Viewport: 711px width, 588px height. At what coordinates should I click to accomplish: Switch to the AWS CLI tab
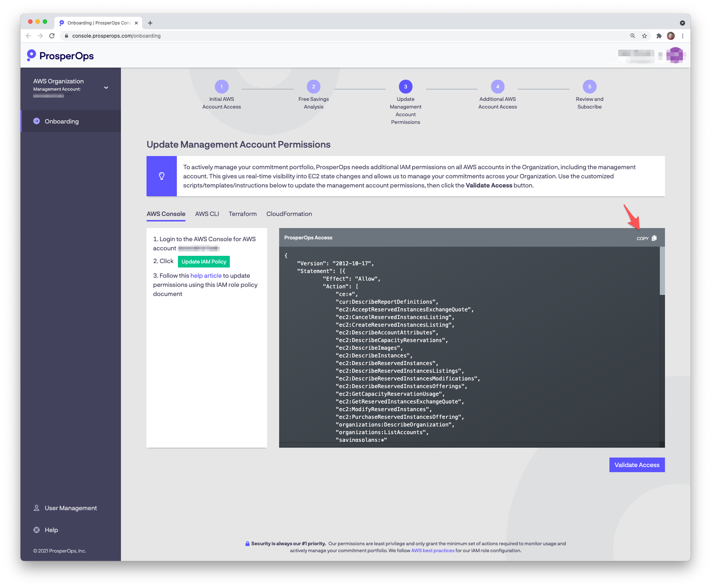click(207, 214)
